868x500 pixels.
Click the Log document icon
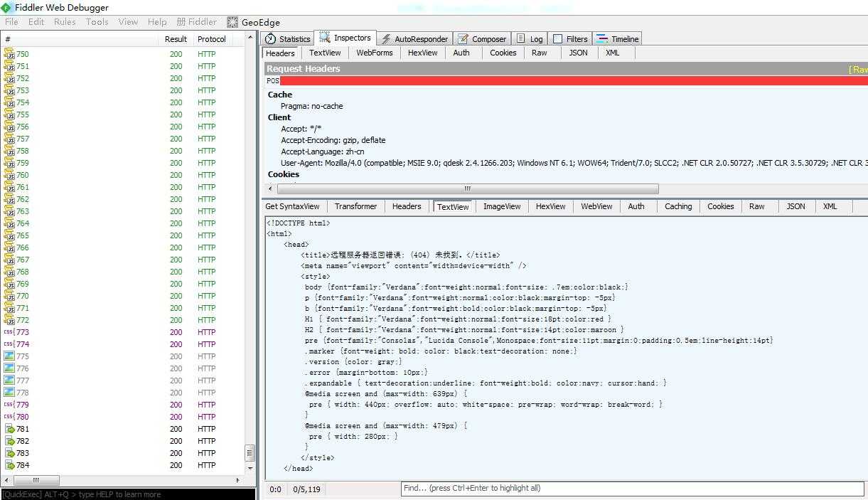(521, 38)
